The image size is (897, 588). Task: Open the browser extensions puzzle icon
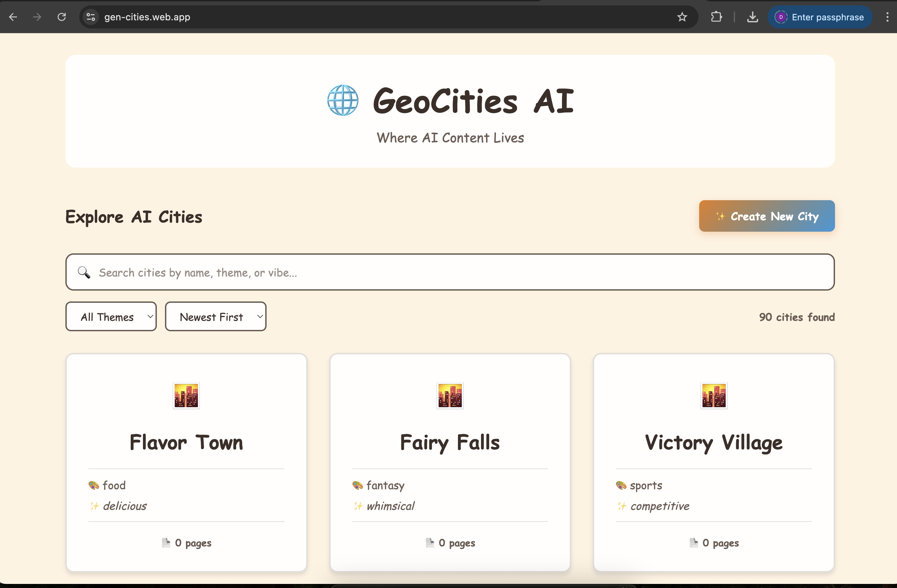click(x=716, y=17)
